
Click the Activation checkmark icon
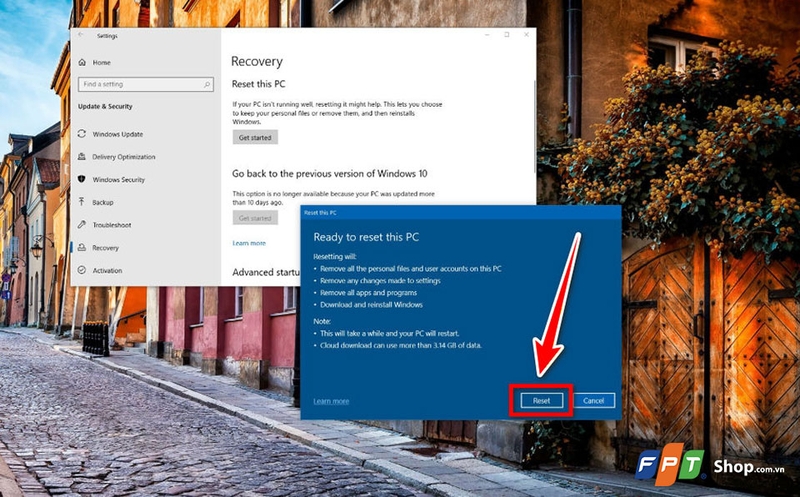(x=82, y=270)
